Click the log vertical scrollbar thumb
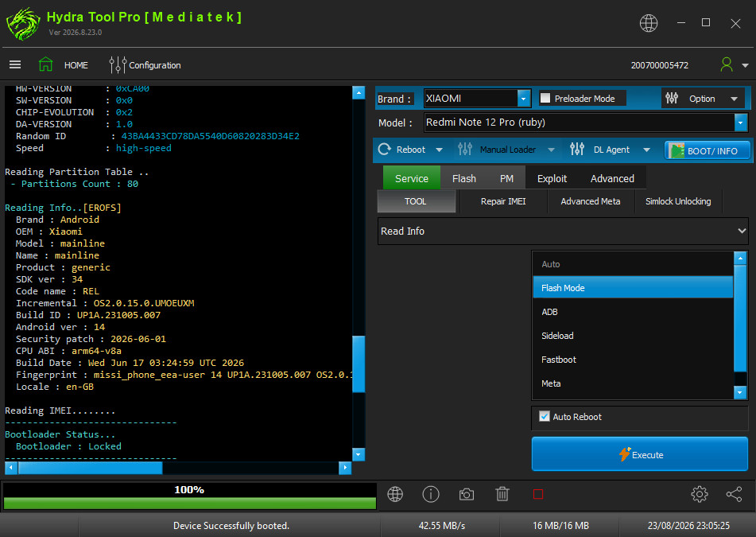The height and width of the screenshot is (537, 756). tap(359, 364)
